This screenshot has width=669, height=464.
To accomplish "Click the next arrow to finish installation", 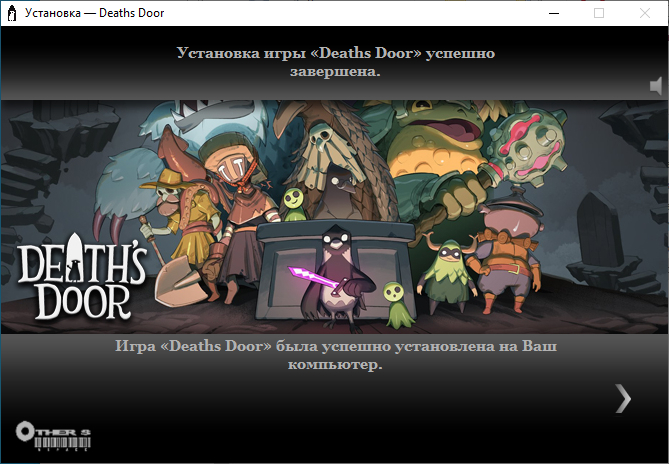I will (623, 398).
